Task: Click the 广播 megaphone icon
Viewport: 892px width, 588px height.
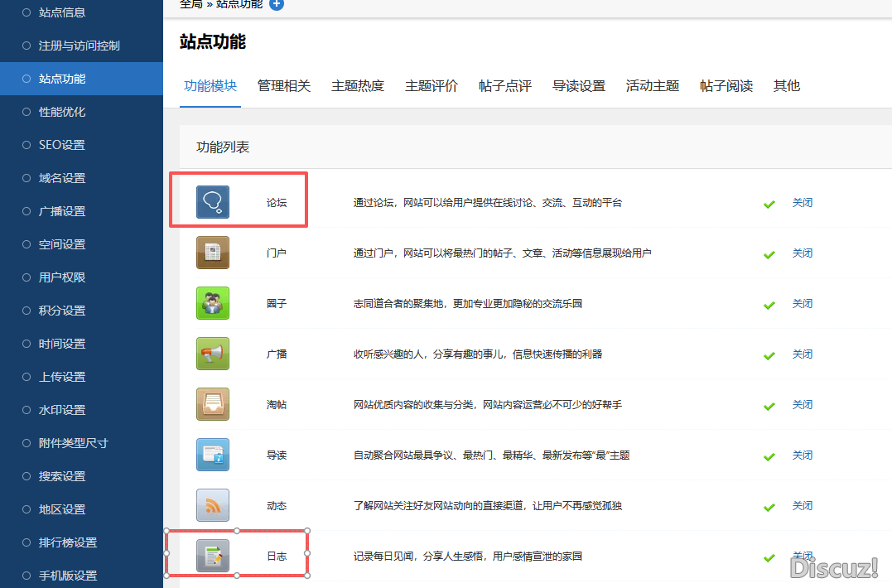Action: point(213,354)
